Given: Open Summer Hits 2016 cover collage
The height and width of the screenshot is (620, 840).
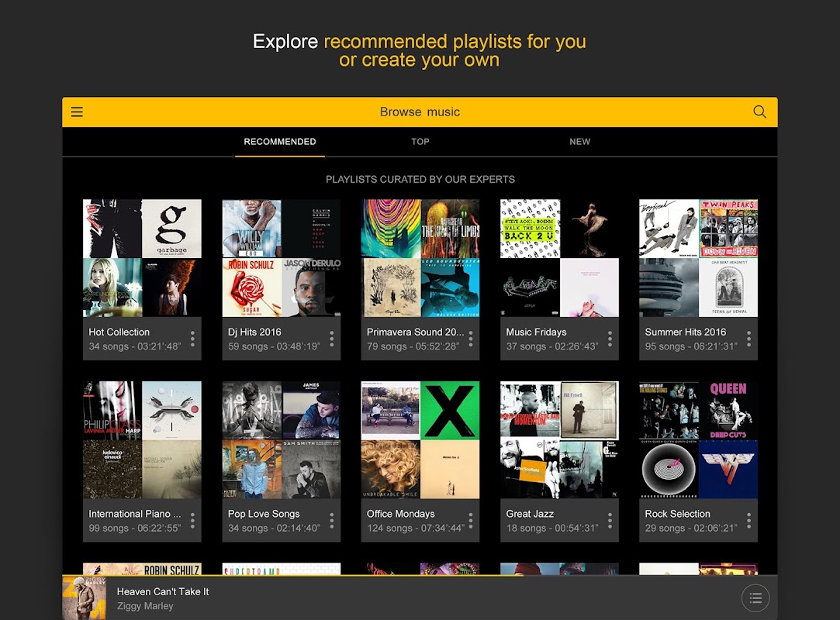Looking at the screenshot, I should [698, 258].
